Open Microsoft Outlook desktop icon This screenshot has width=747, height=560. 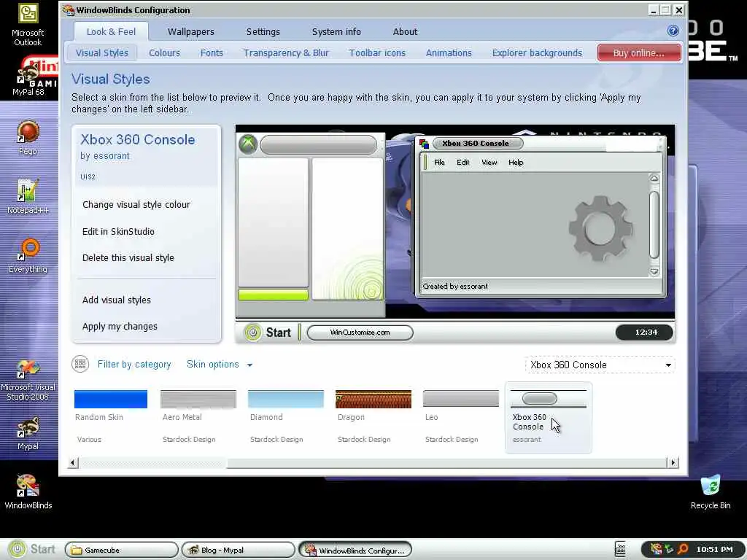tap(28, 24)
